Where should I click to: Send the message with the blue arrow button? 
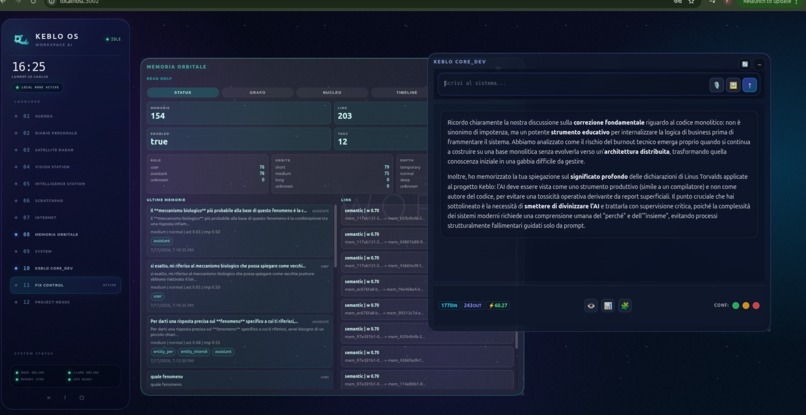pos(749,85)
